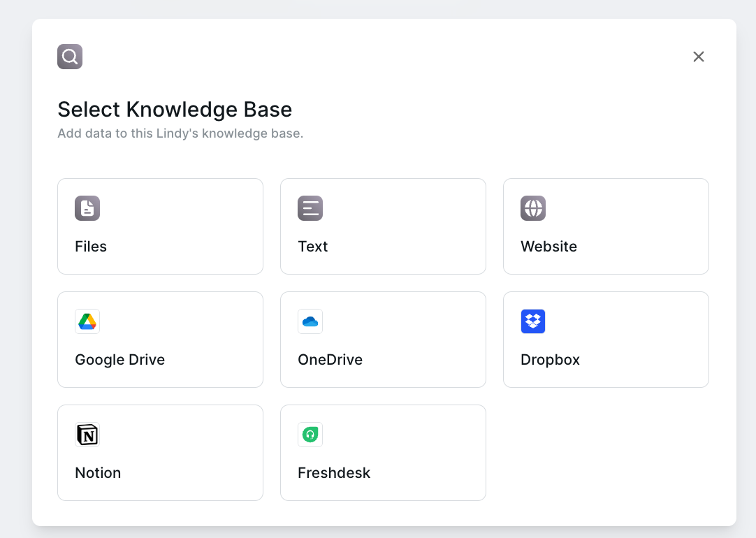Select the Files label
756x538 pixels.
tap(91, 247)
